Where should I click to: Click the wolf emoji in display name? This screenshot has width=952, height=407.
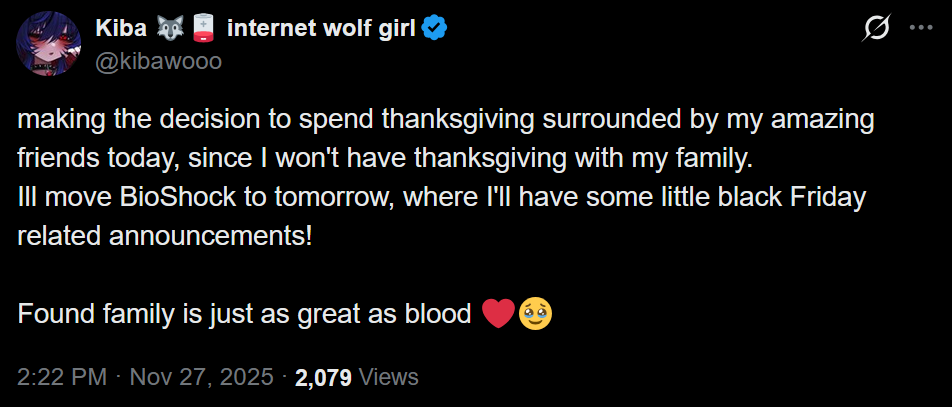coord(168,30)
